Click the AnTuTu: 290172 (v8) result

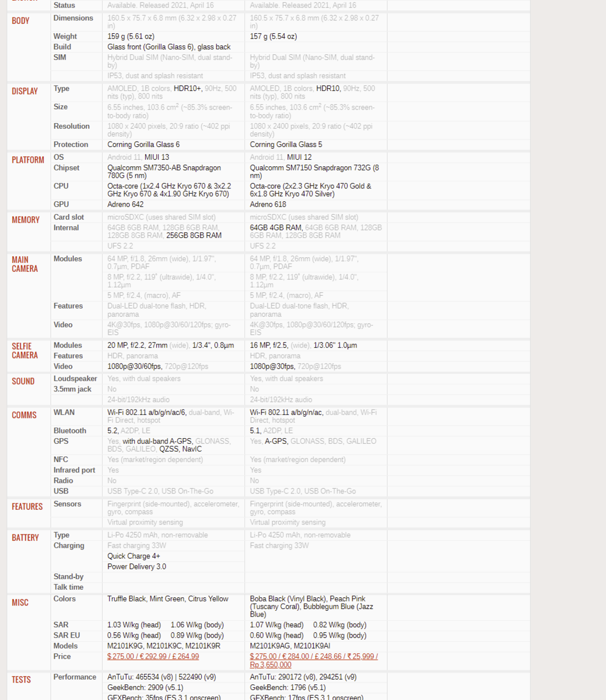coord(303,677)
